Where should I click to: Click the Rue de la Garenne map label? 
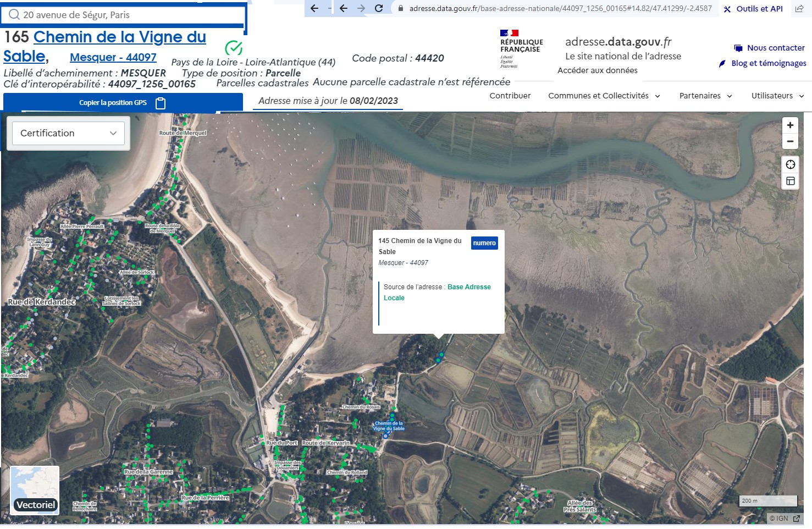point(148,472)
